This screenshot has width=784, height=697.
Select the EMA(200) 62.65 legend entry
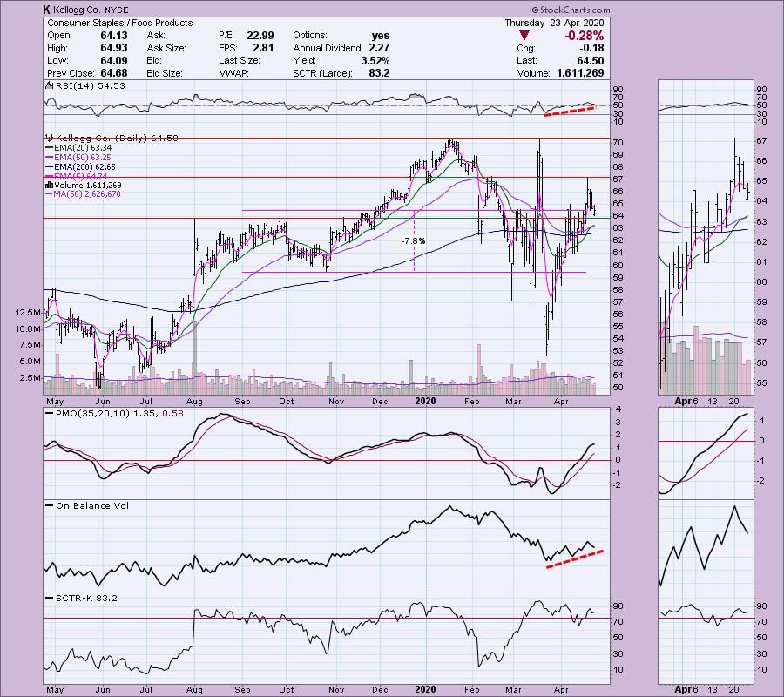point(85,167)
